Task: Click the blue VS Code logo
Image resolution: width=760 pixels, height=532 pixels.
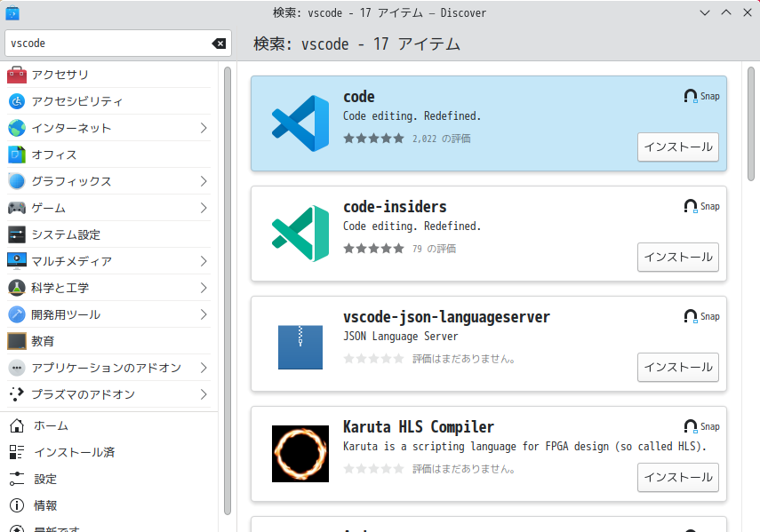Action: click(300, 123)
